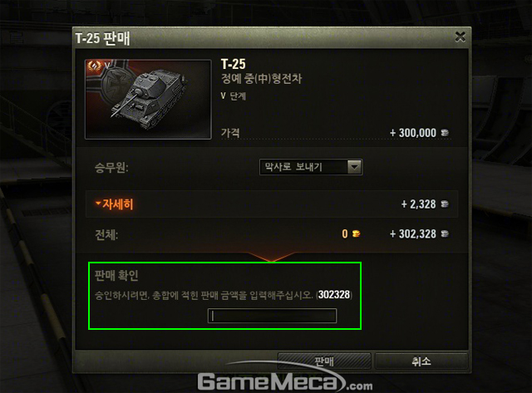Open the 막사로 보내기 crew dropdown
532x393 pixels.
pyautogui.click(x=311, y=167)
